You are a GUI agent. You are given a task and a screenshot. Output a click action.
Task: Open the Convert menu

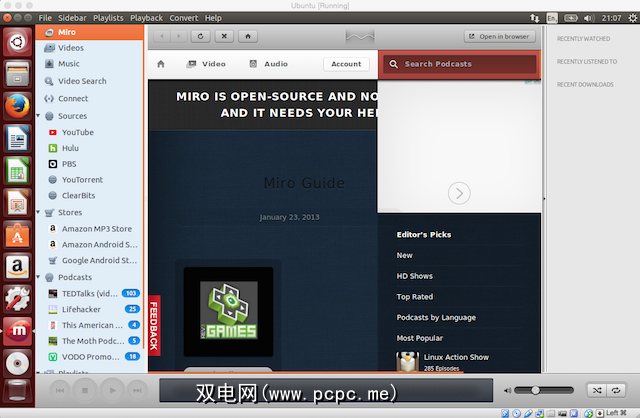[x=184, y=18]
